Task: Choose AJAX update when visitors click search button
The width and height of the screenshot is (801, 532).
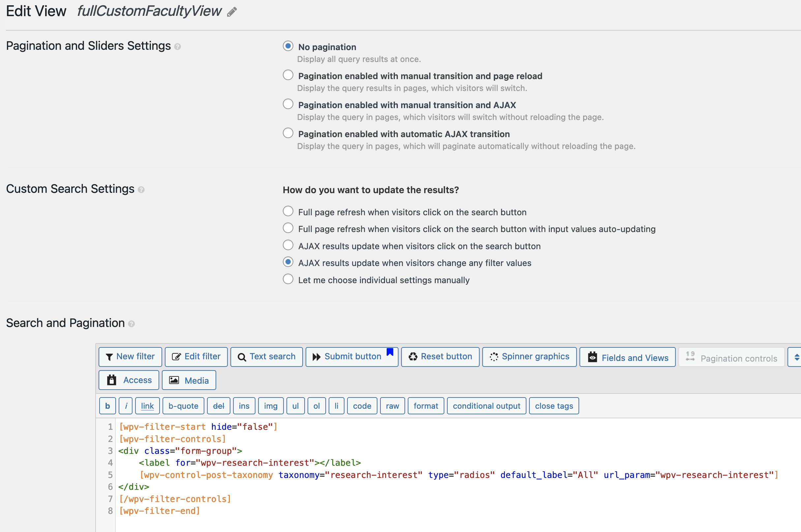Action: pos(288,245)
